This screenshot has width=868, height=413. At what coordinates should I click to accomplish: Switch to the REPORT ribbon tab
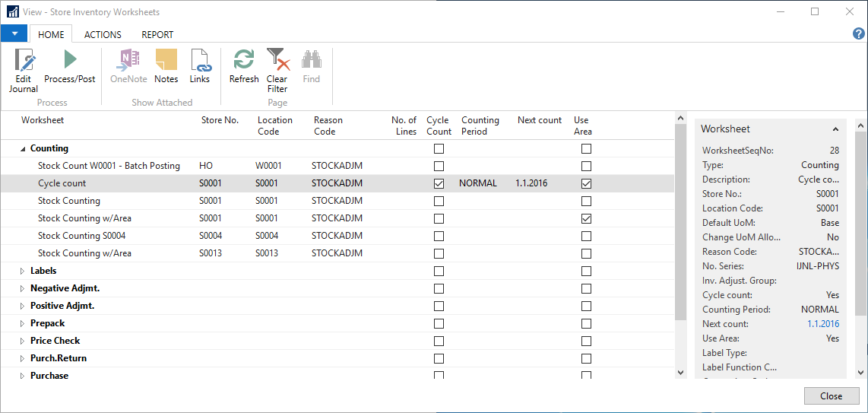point(157,34)
